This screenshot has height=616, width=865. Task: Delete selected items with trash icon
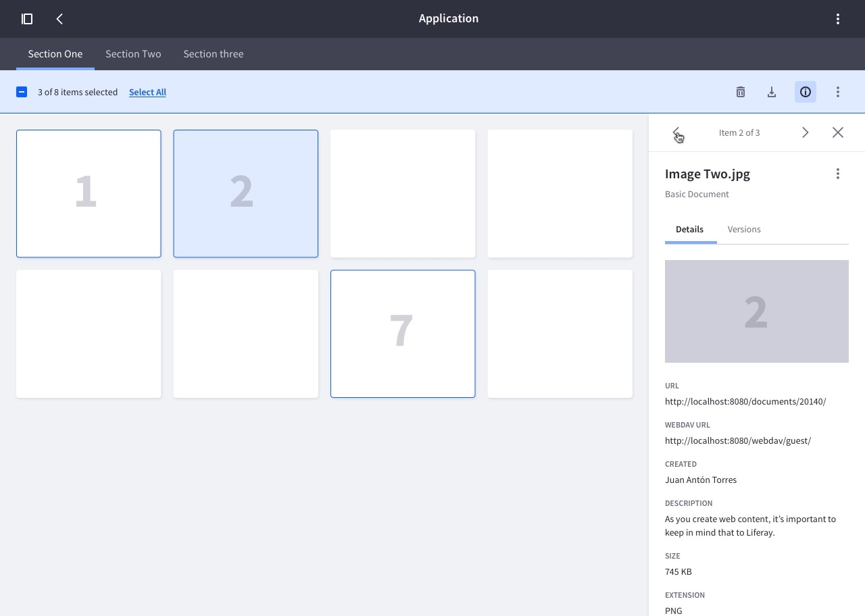pos(740,92)
